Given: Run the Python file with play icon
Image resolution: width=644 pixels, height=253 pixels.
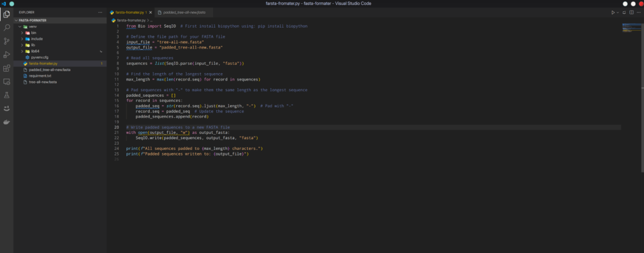Looking at the screenshot, I should coord(613,13).
